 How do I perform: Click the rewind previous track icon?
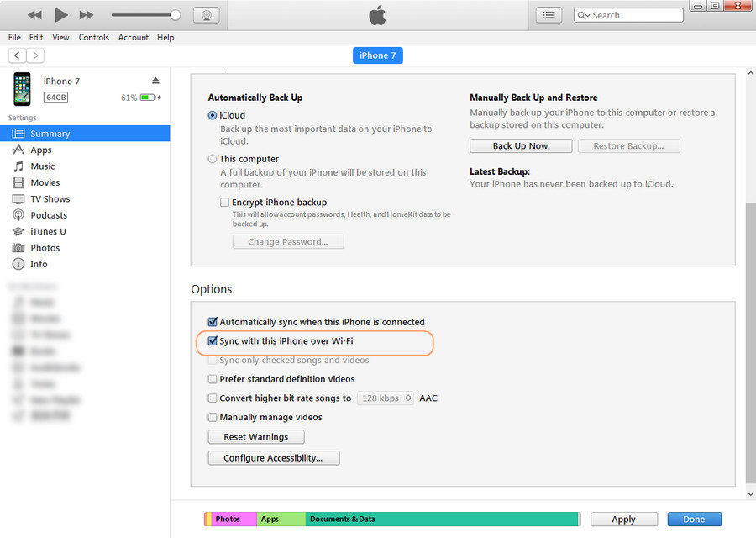(x=34, y=15)
